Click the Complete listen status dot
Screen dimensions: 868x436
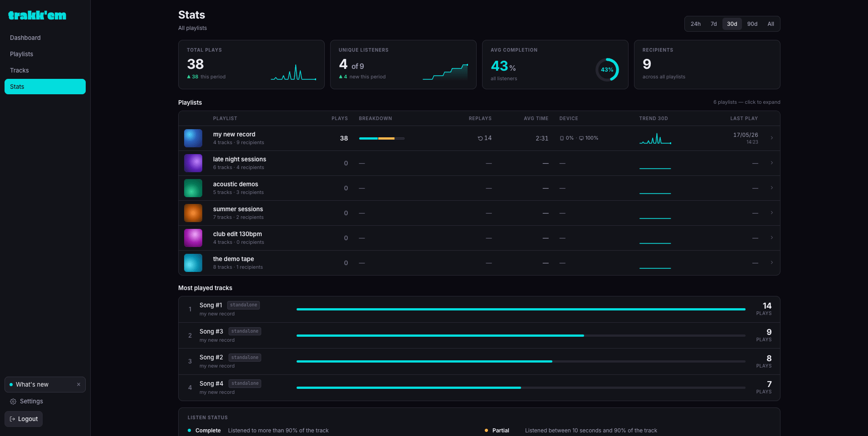[190, 431]
